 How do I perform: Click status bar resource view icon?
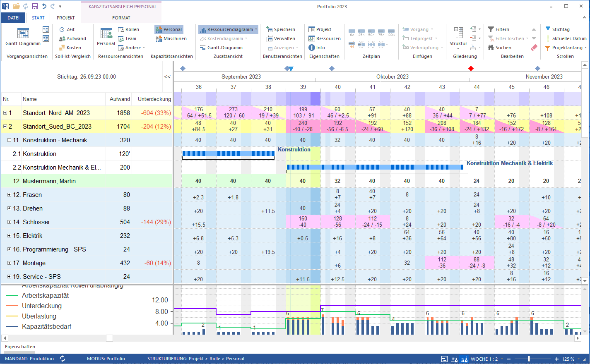(x=454, y=359)
